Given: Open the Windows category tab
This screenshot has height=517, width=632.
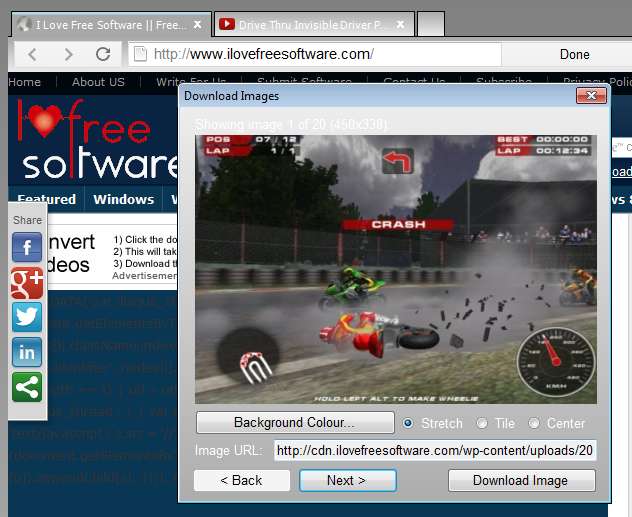Looking at the screenshot, I should 123,199.
